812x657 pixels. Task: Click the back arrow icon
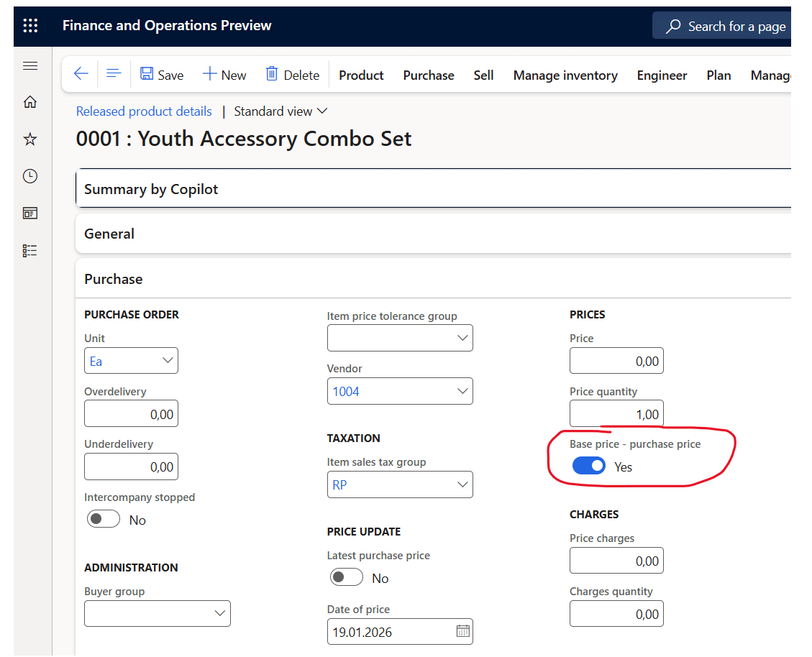(x=81, y=74)
